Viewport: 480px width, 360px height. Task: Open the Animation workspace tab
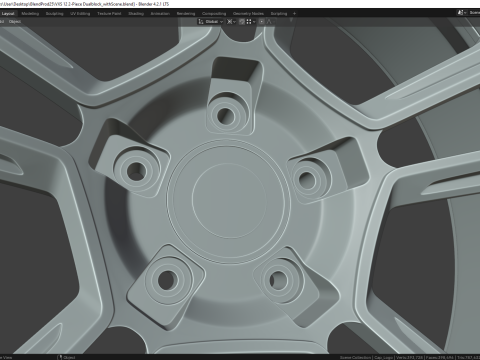click(x=160, y=14)
